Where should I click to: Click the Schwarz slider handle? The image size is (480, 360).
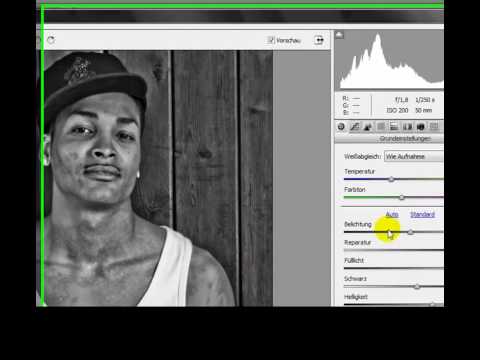[x=417, y=286]
